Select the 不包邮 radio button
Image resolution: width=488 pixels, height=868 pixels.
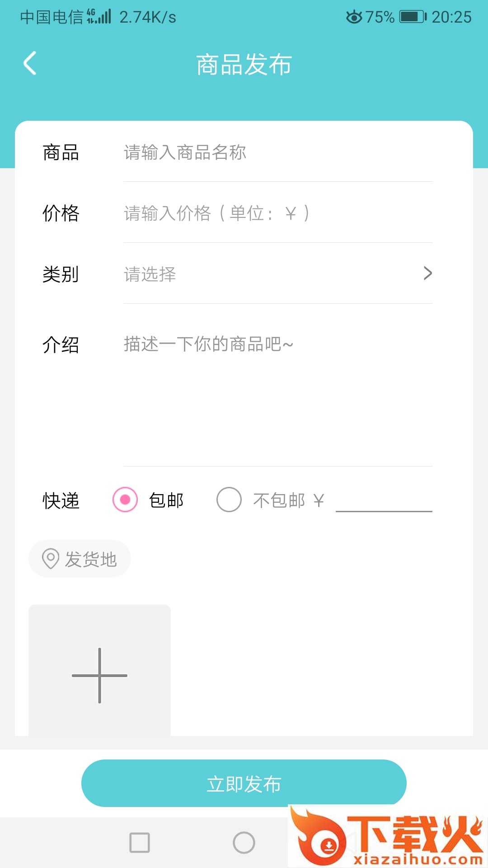(229, 500)
